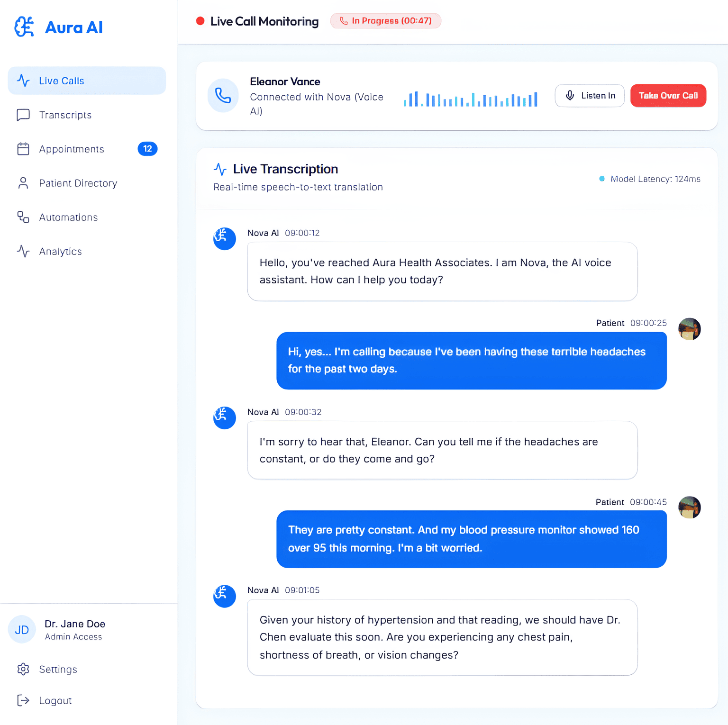Go to the Analytics page
This screenshot has height=725, width=728.
[60, 252]
